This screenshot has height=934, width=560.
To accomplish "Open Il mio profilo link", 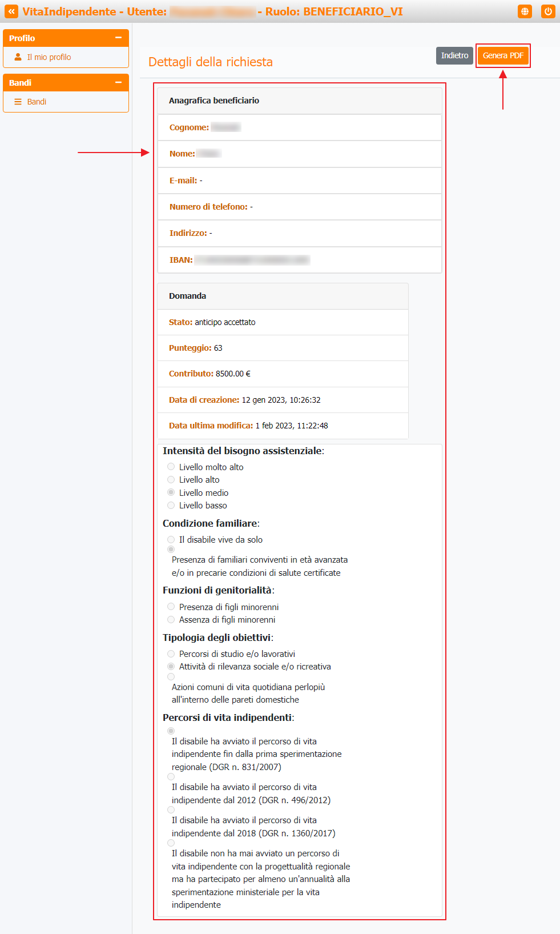I will tap(49, 57).
